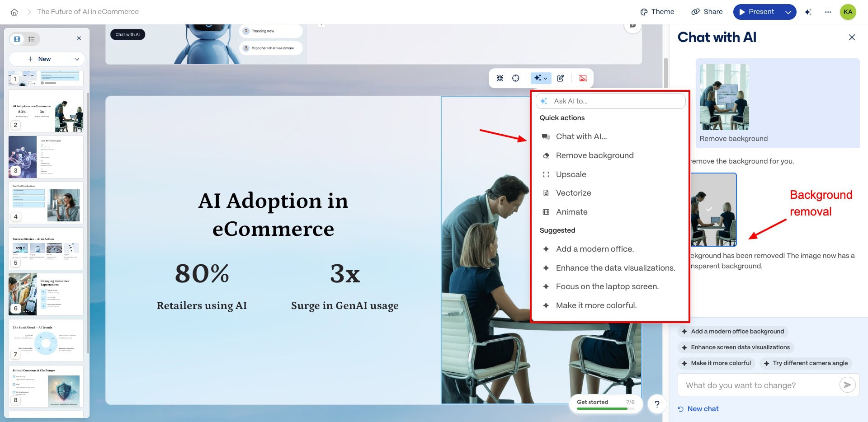Switch to list view of slides
Screen dimensions: 868x422
[32, 39]
